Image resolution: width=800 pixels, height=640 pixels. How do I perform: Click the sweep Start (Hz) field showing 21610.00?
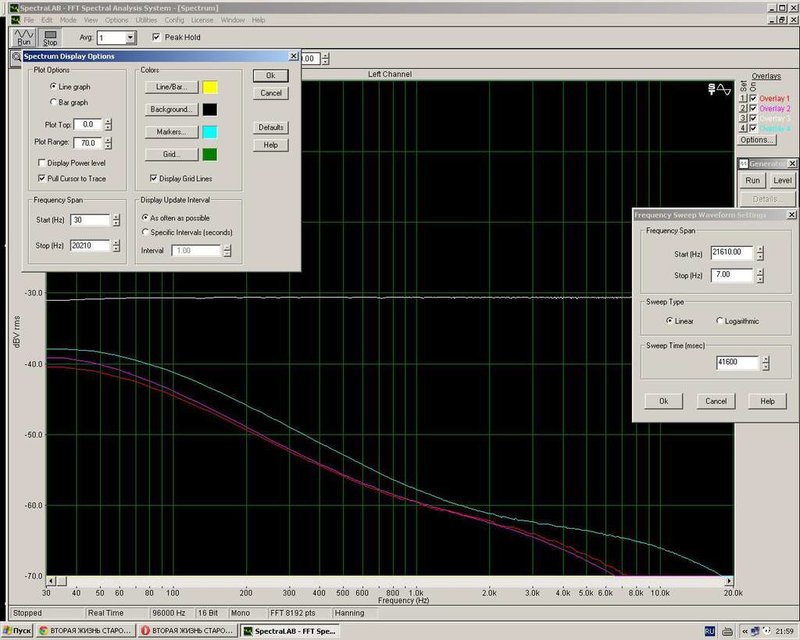(732, 252)
